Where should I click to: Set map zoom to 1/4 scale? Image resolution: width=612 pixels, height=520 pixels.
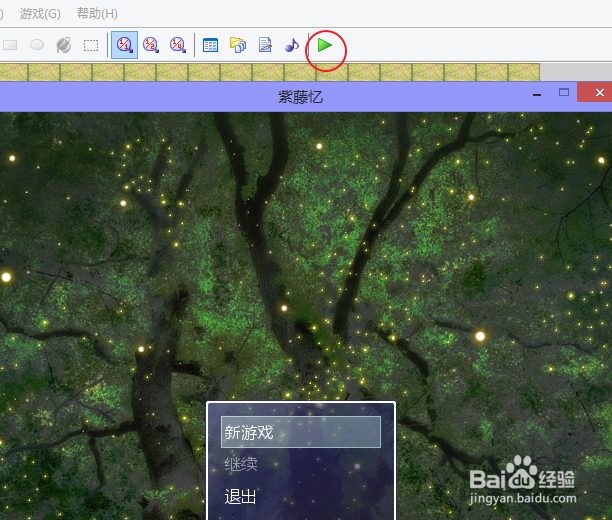point(178,45)
